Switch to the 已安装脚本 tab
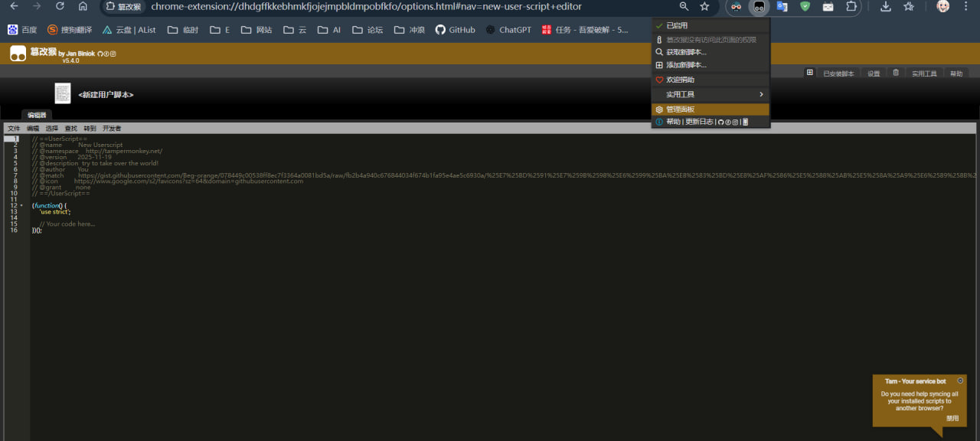The width and height of the screenshot is (980, 441). pos(838,73)
